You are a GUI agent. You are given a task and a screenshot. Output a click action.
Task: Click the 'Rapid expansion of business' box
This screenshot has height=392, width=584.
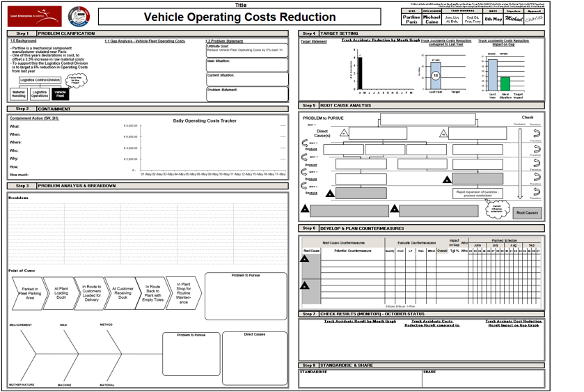[478, 193]
